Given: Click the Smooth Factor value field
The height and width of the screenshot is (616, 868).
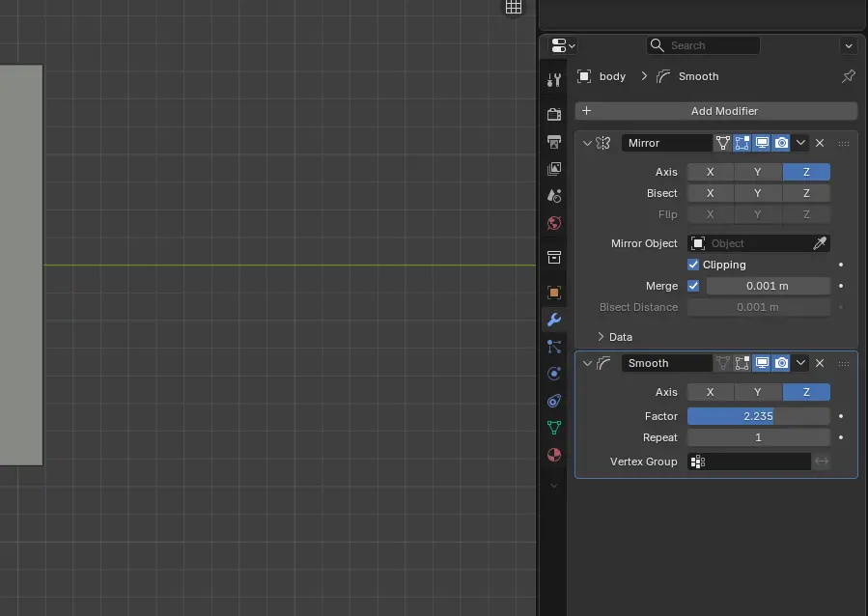Looking at the screenshot, I should tap(759, 416).
